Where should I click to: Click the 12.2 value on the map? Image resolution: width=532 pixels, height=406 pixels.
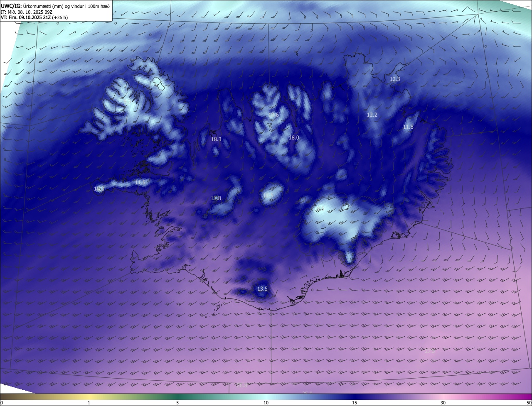(x=372, y=115)
